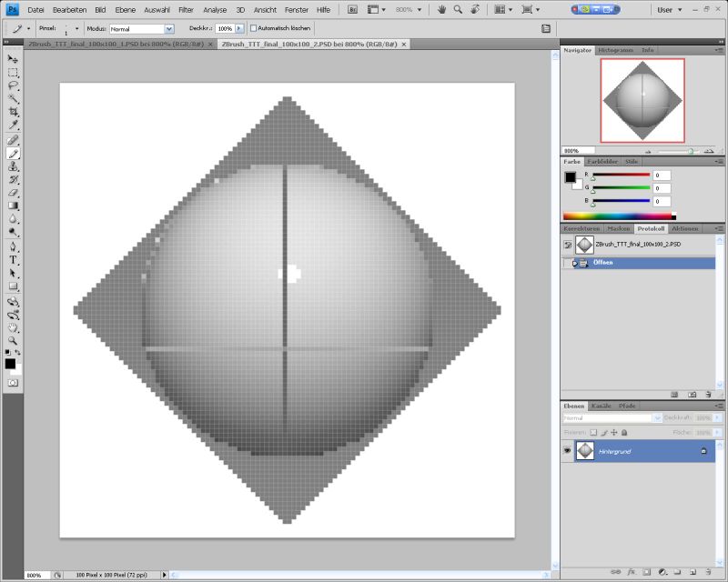The width and height of the screenshot is (728, 582).
Task: Open the layer style fx menu
Action: [x=630, y=572]
